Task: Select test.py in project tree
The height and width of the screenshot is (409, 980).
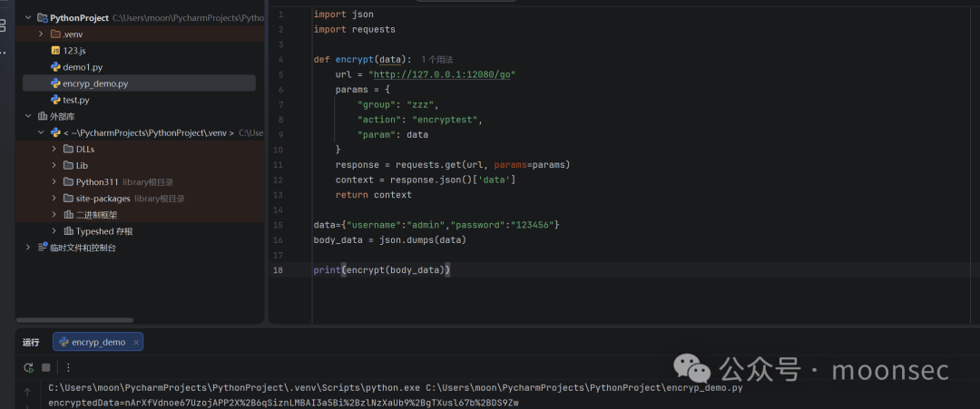Action: pyautogui.click(x=76, y=100)
